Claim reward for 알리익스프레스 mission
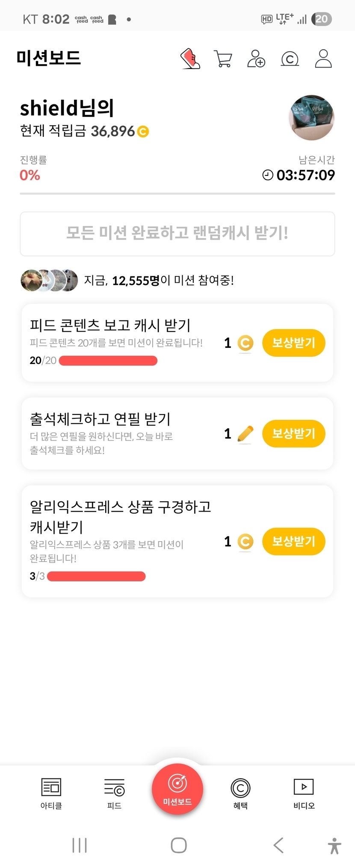Viewport: 355px width, 868px height. pos(293,542)
